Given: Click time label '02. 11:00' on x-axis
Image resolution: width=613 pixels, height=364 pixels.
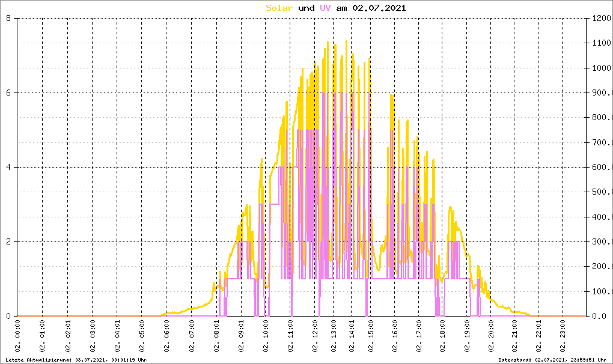Looking at the screenshot, I should pos(290,336).
